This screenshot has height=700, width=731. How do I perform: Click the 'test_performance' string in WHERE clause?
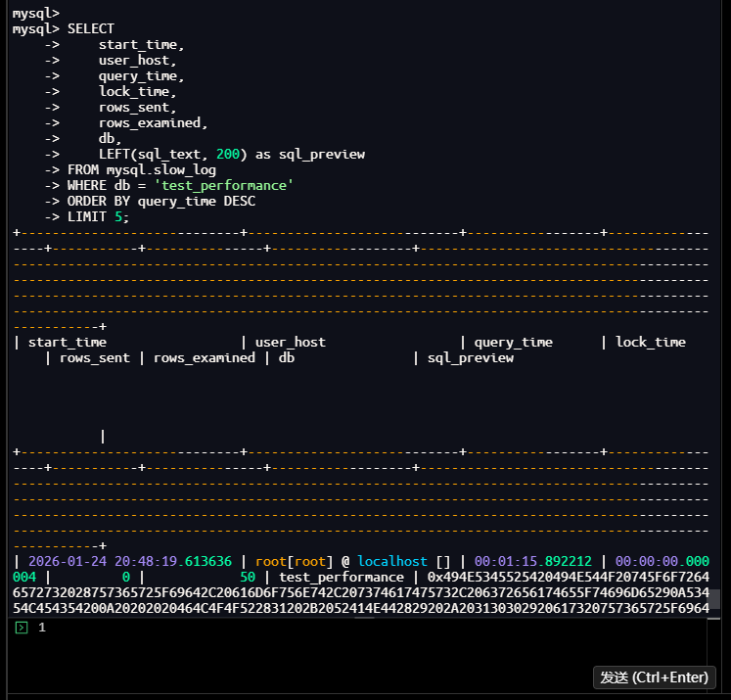pyautogui.click(x=224, y=186)
